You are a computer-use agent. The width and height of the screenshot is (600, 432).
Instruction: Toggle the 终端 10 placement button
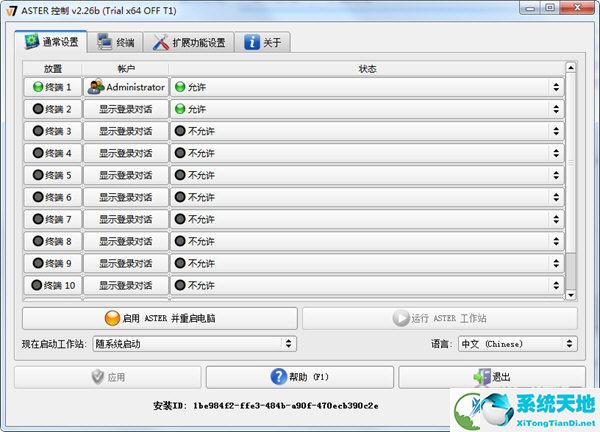52,285
